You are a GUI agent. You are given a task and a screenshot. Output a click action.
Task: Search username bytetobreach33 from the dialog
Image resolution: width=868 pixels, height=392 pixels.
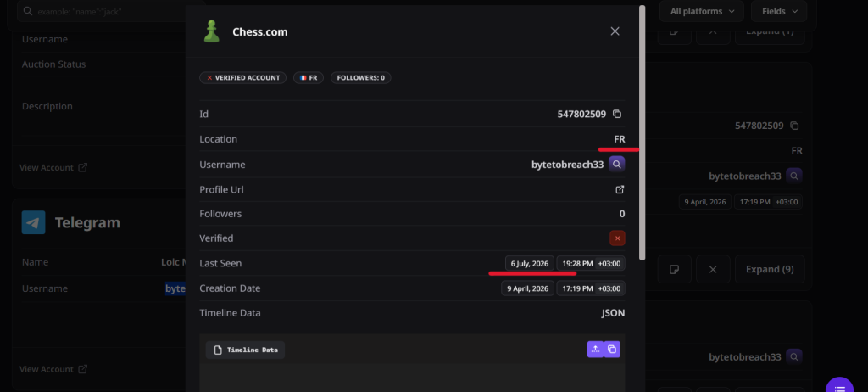tap(617, 165)
